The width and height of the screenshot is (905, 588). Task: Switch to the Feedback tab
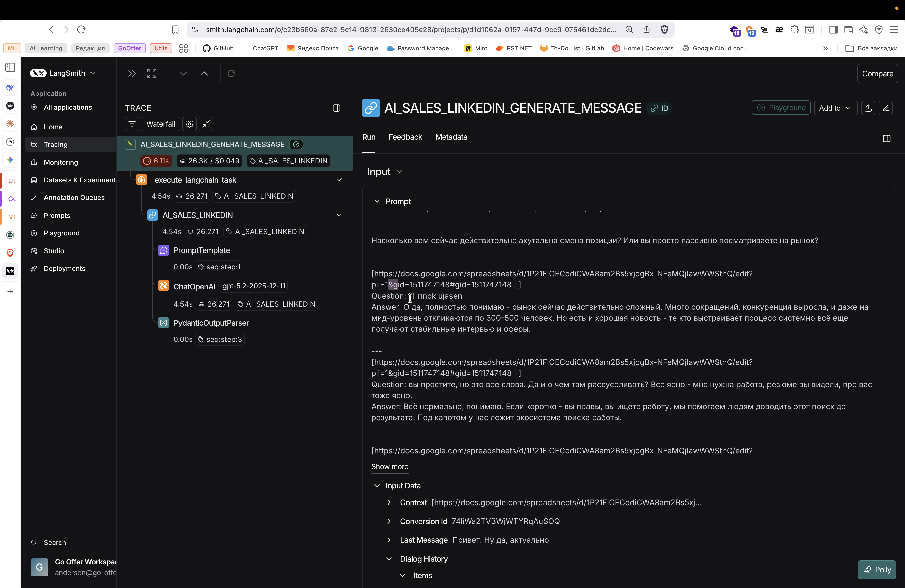pyautogui.click(x=405, y=137)
